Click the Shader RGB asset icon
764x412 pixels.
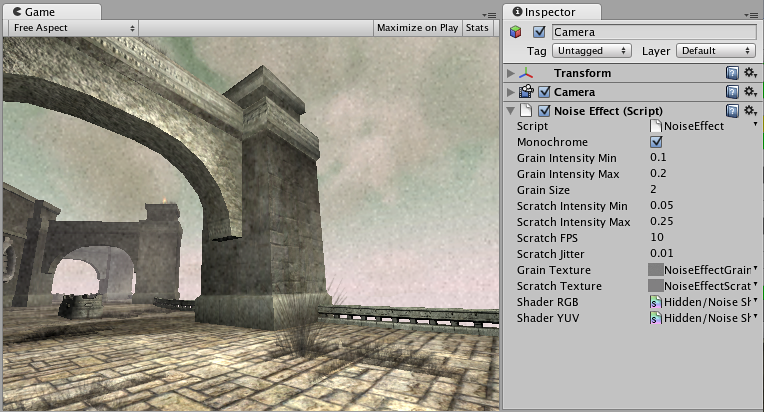coord(656,302)
